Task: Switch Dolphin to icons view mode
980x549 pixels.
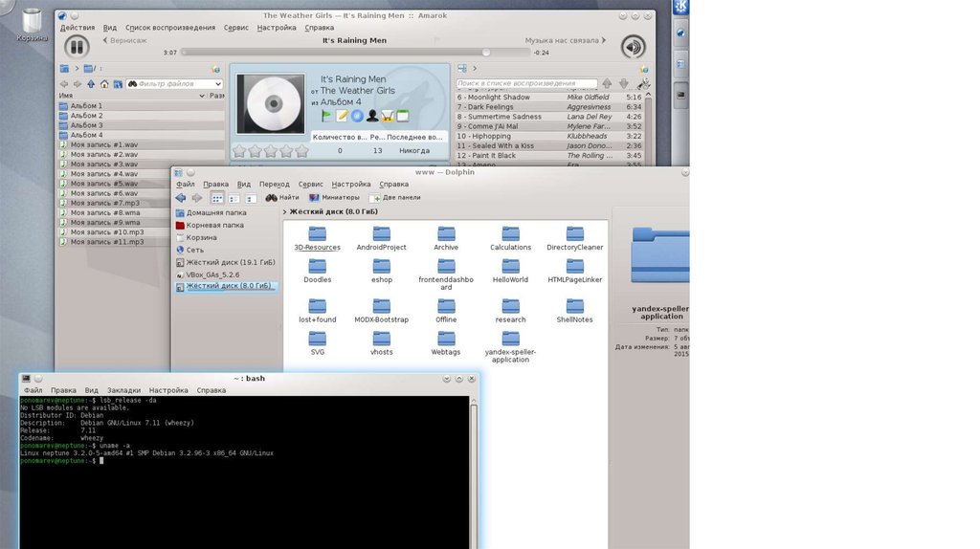Action: (x=217, y=198)
